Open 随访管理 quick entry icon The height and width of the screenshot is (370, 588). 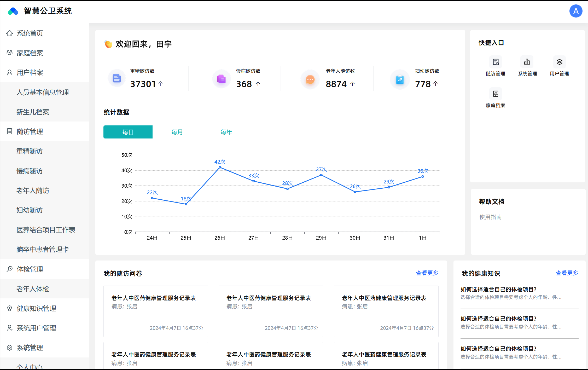click(495, 62)
